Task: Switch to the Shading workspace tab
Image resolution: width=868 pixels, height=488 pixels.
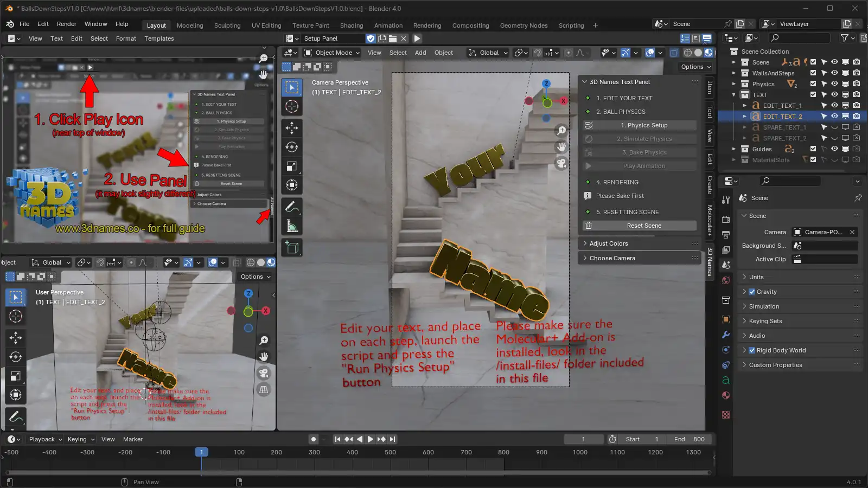Action: coord(352,25)
